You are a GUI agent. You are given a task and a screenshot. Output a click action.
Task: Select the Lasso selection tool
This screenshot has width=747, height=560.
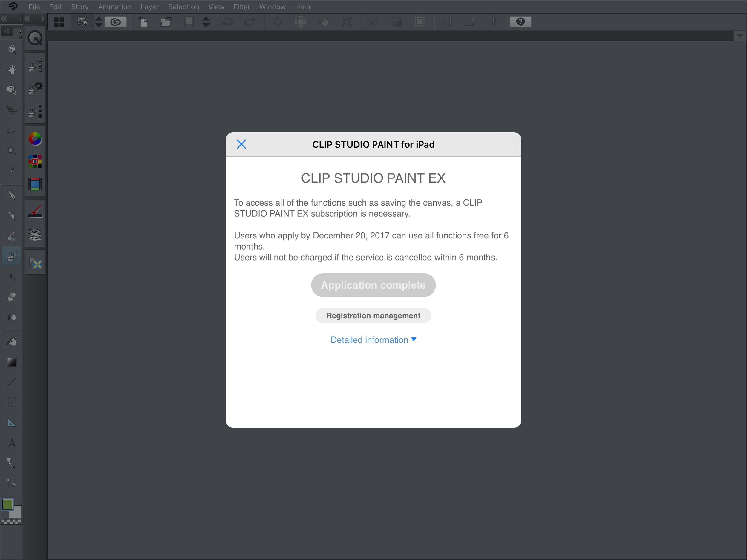pos(12,130)
